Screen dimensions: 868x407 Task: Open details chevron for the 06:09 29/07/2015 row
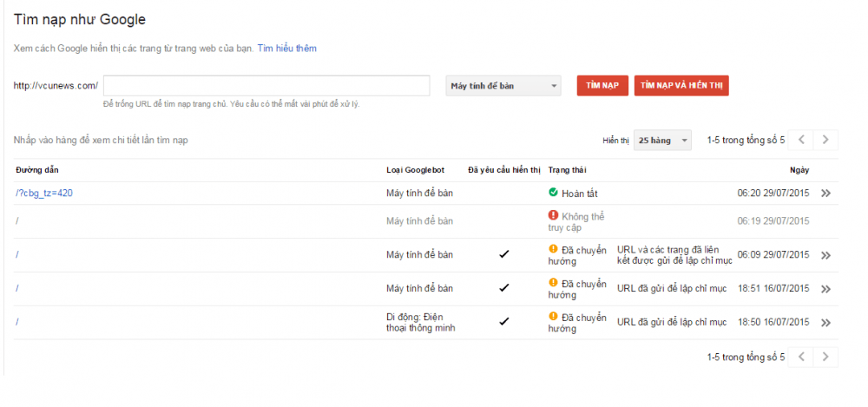click(x=826, y=255)
